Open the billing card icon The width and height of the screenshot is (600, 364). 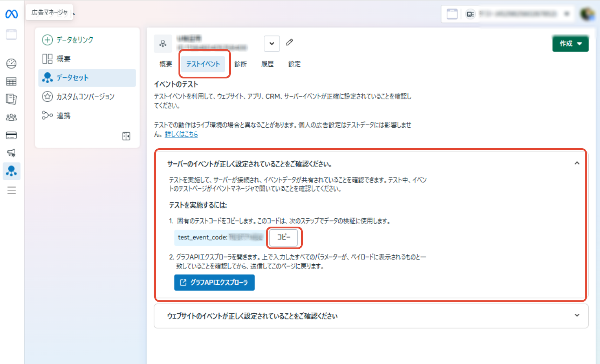coord(11,135)
